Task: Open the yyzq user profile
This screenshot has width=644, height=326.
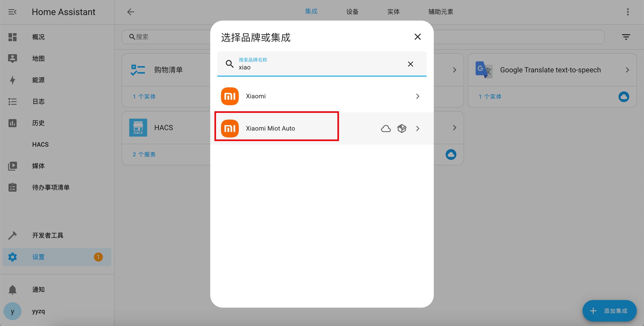Action: (x=57, y=311)
